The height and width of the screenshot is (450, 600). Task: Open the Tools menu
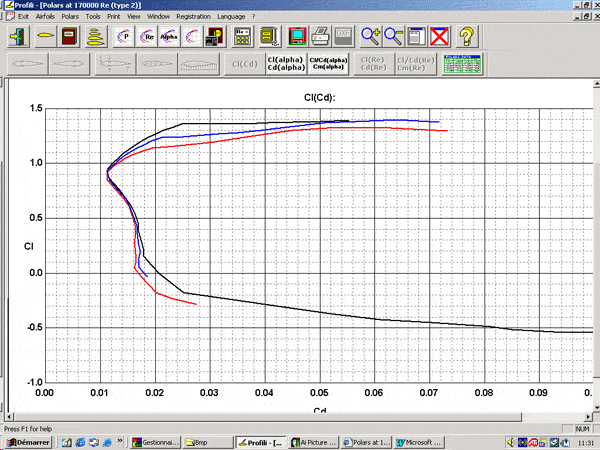point(94,17)
